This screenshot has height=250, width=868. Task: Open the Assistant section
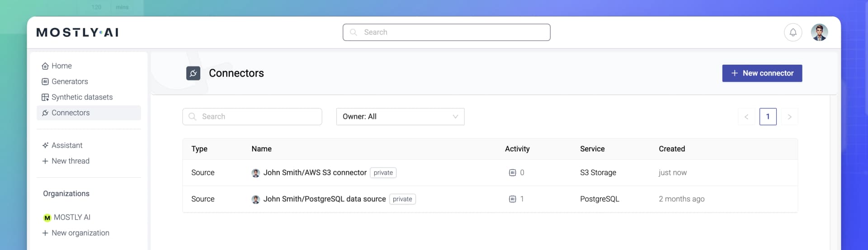[67, 146]
